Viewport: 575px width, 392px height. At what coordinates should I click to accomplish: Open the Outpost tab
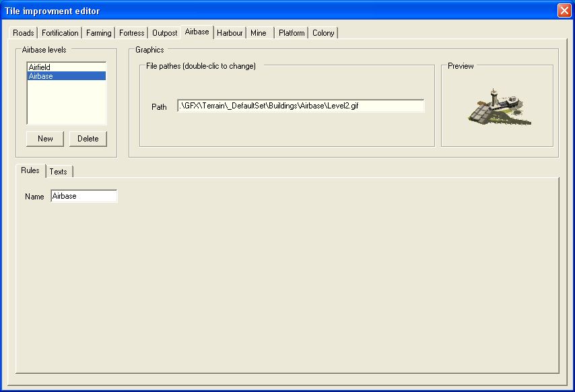[x=165, y=33]
